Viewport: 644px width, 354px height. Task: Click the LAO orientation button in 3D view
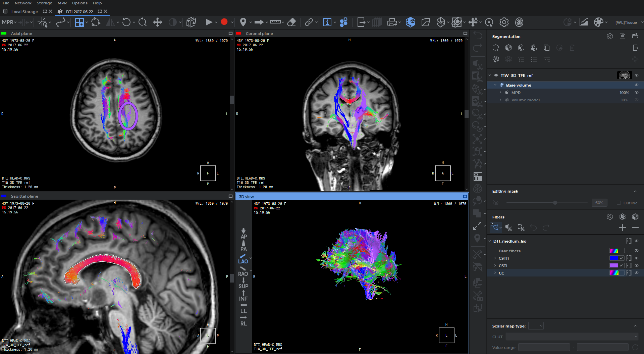[x=243, y=259]
